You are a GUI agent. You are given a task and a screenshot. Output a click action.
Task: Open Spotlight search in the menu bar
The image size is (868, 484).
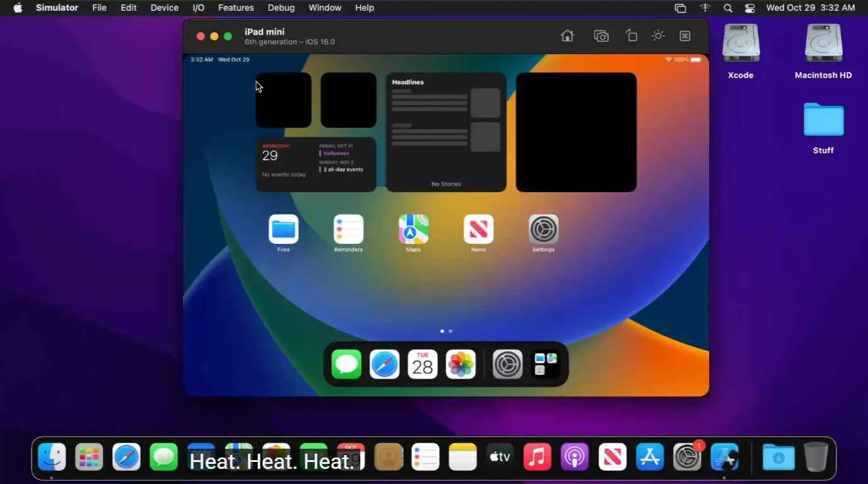pyautogui.click(x=728, y=8)
